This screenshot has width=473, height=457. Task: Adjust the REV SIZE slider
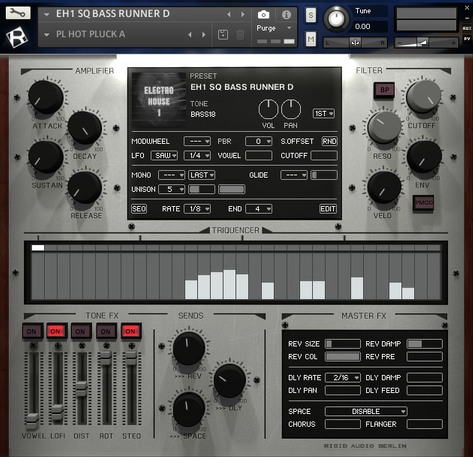pos(343,344)
